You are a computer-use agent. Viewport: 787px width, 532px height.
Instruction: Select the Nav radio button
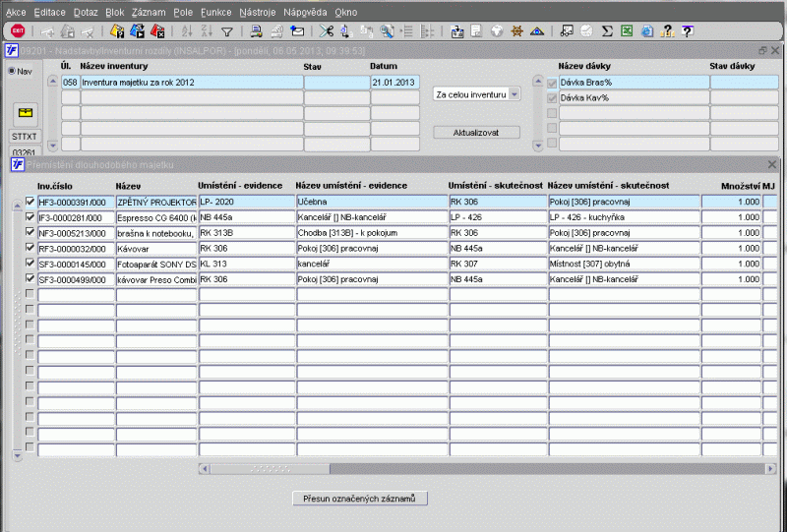pos(12,71)
